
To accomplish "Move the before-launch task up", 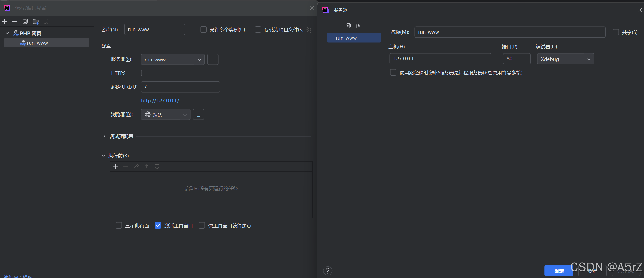I will click(x=147, y=167).
